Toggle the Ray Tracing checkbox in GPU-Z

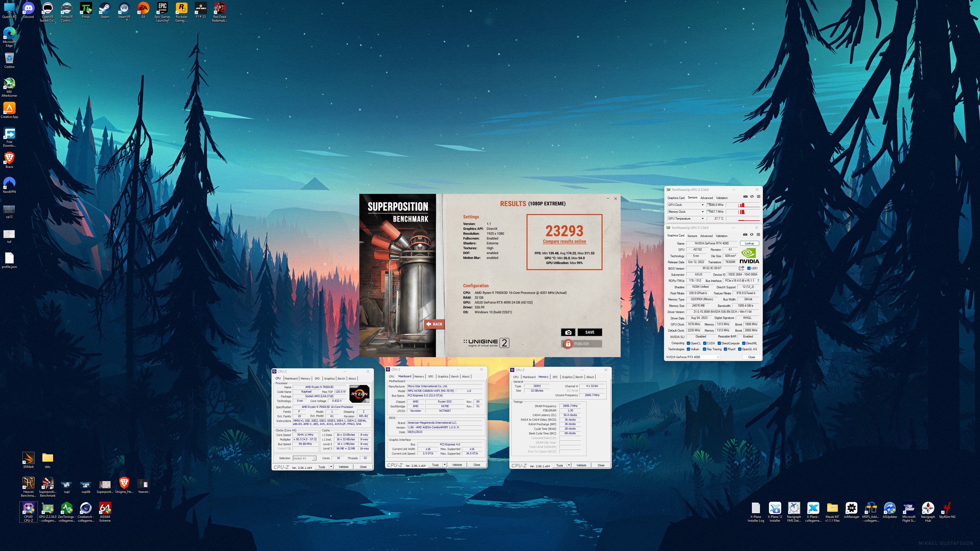point(705,349)
